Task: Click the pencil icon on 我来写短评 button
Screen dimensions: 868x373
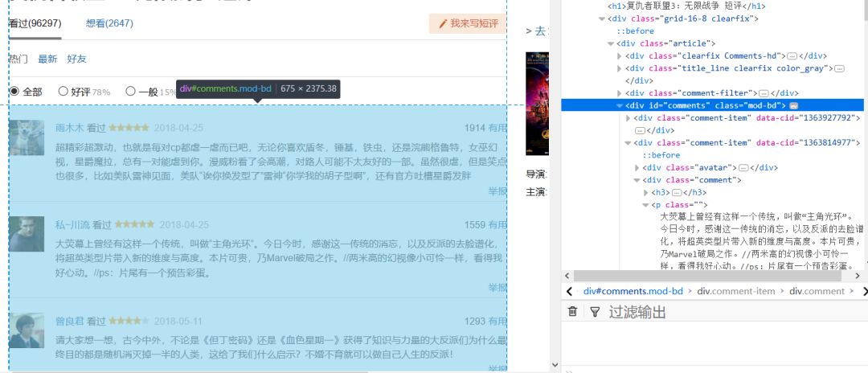Action: pos(443,24)
